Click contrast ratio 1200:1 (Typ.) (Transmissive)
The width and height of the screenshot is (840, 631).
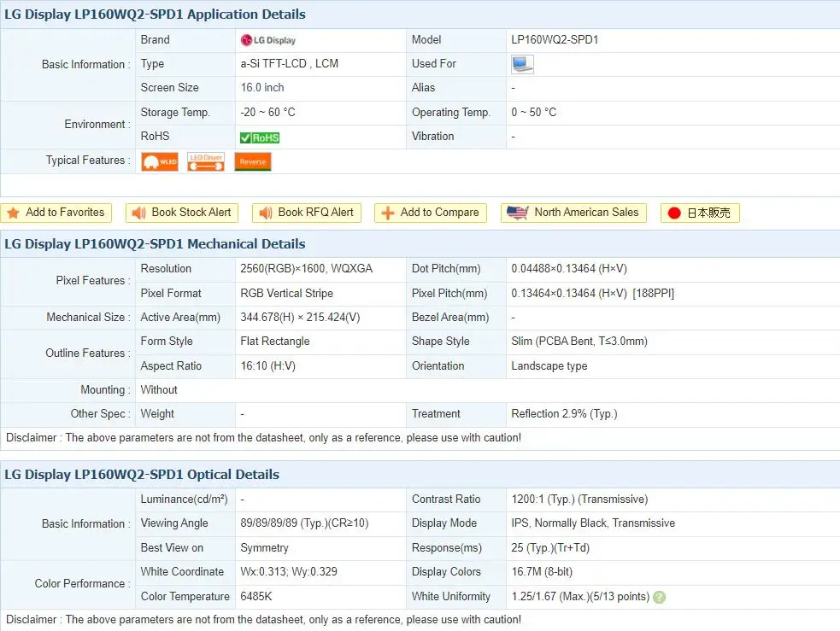(579, 500)
